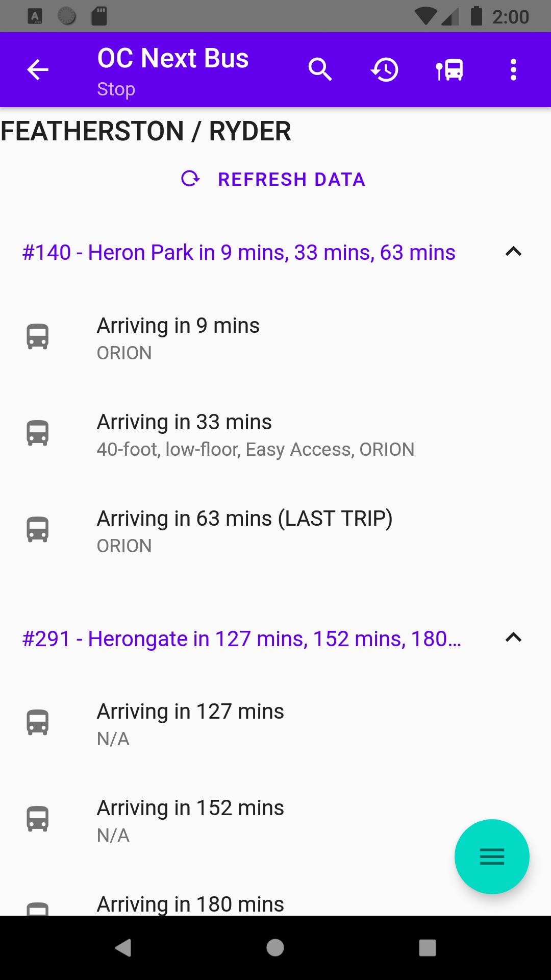Select the Arriving in 127 mins entry
This screenshot has width=551, height=980.
coord(275,724)
